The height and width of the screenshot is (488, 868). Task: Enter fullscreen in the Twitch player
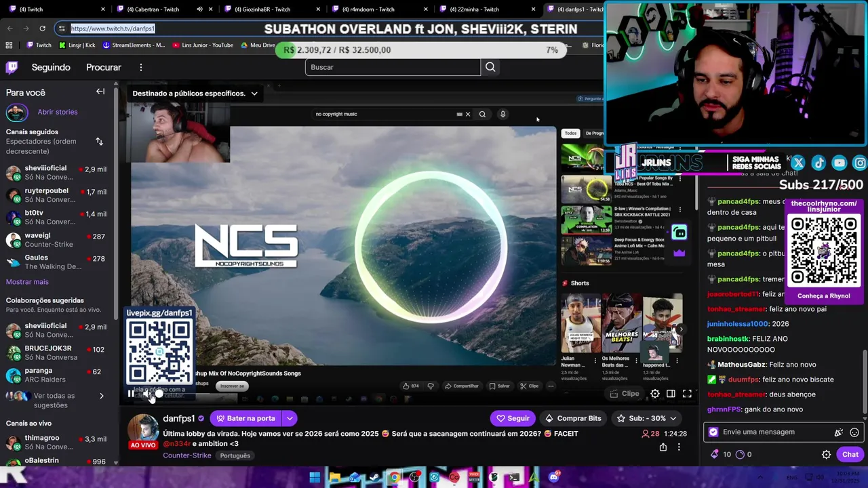pos(687,394)
